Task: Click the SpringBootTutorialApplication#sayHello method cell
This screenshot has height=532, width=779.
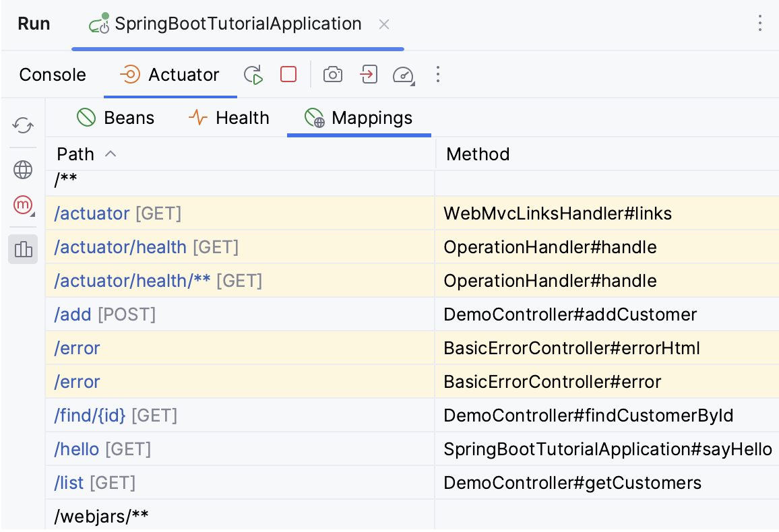Action: coord(608,450)
